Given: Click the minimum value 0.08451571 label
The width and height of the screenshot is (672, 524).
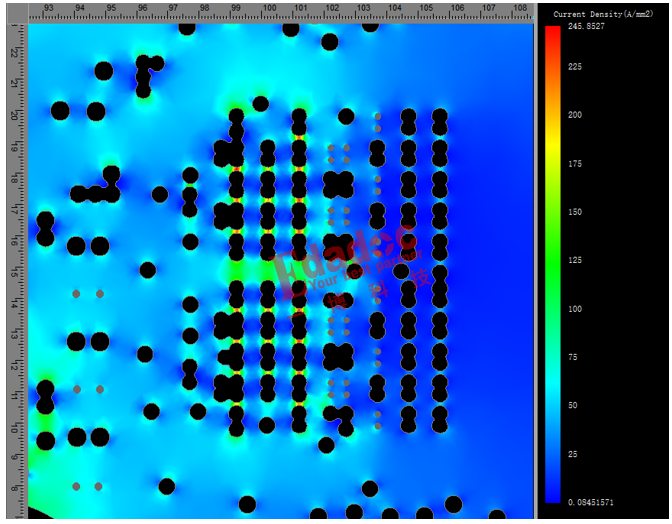Looking at the screenshot, I should [x=588, y=502].
